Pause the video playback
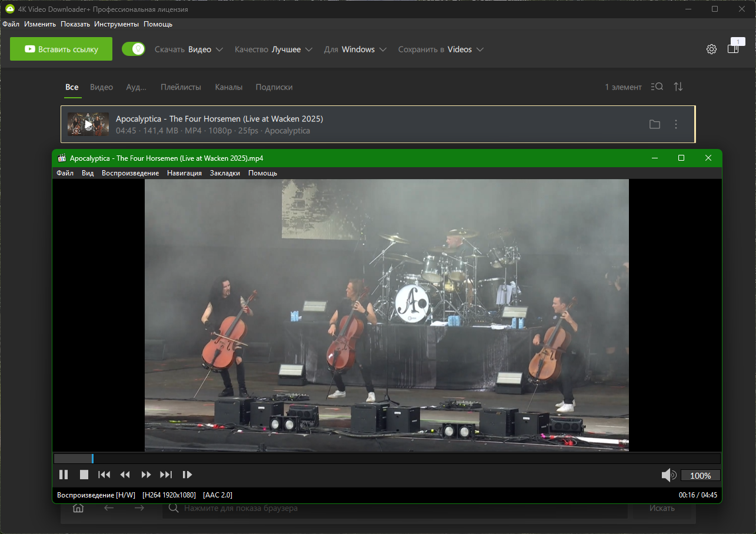This screenshot has height=534, width=756. click(x=64, y=475)
